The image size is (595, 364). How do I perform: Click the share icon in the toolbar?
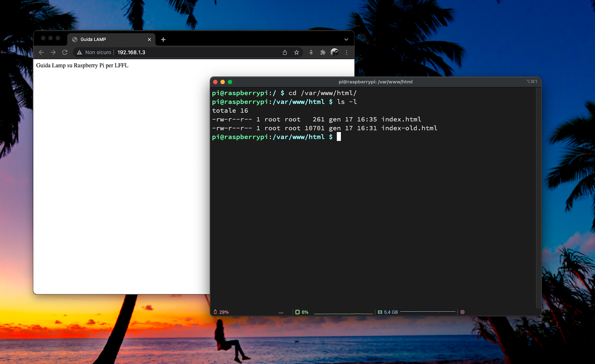tap(285, 52)
